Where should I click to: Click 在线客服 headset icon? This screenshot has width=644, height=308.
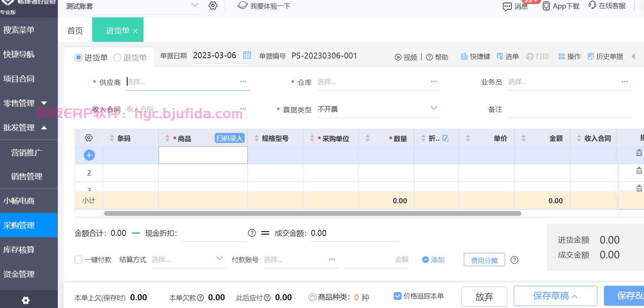[592, 5]
